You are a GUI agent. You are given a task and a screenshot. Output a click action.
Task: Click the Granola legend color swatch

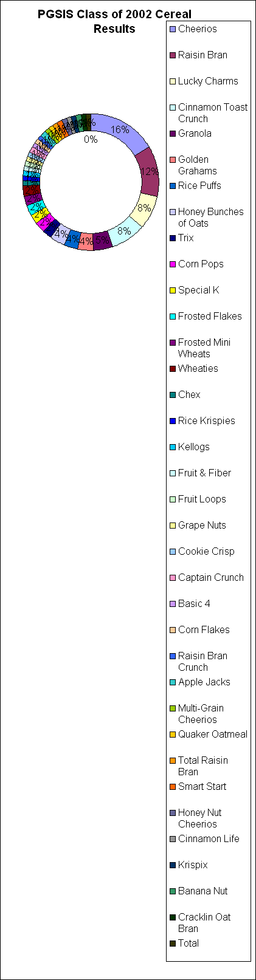tap(173, 134)
